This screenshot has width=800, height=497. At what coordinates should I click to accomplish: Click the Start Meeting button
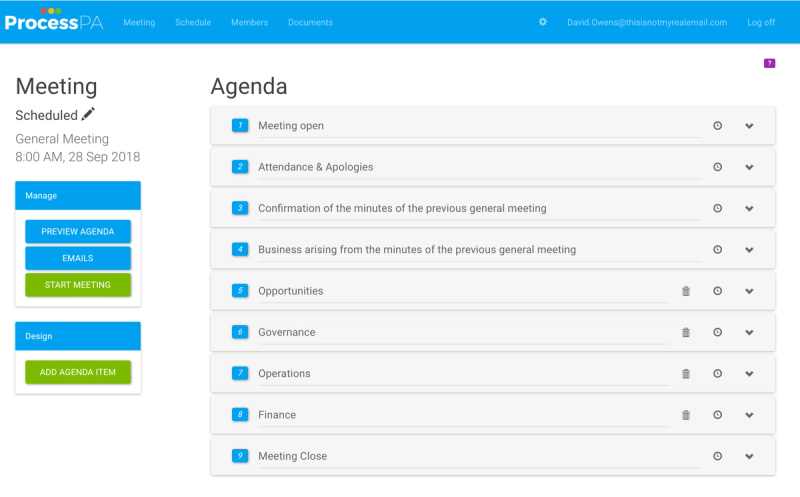(78, 285)
